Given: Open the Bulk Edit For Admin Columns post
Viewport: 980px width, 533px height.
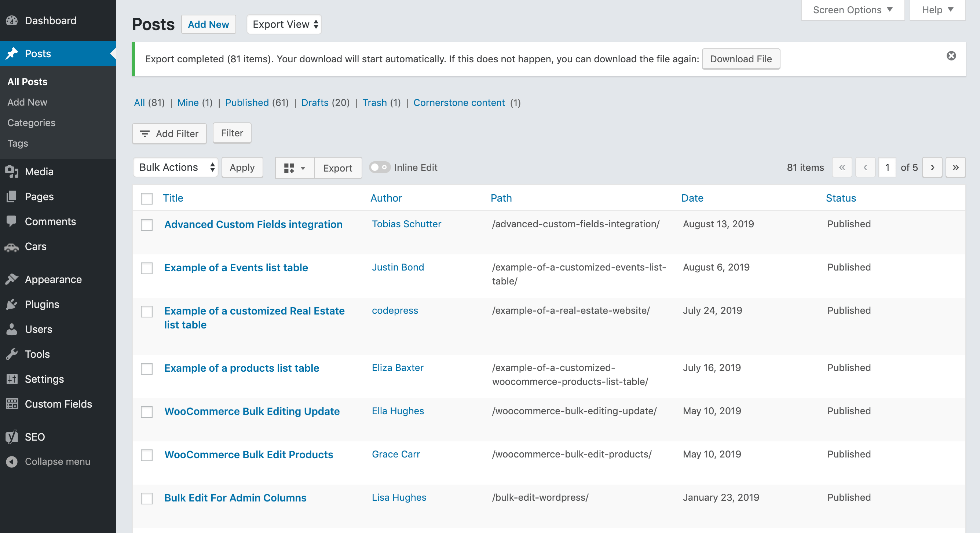Looking at the screenshot, I should coord(235,498).
